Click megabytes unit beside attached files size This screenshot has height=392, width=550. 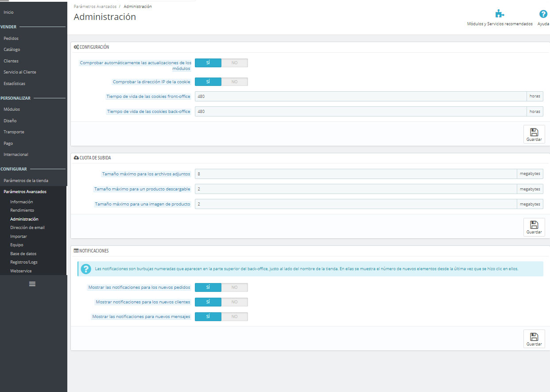pyautogui.click(x=530, y=174)
